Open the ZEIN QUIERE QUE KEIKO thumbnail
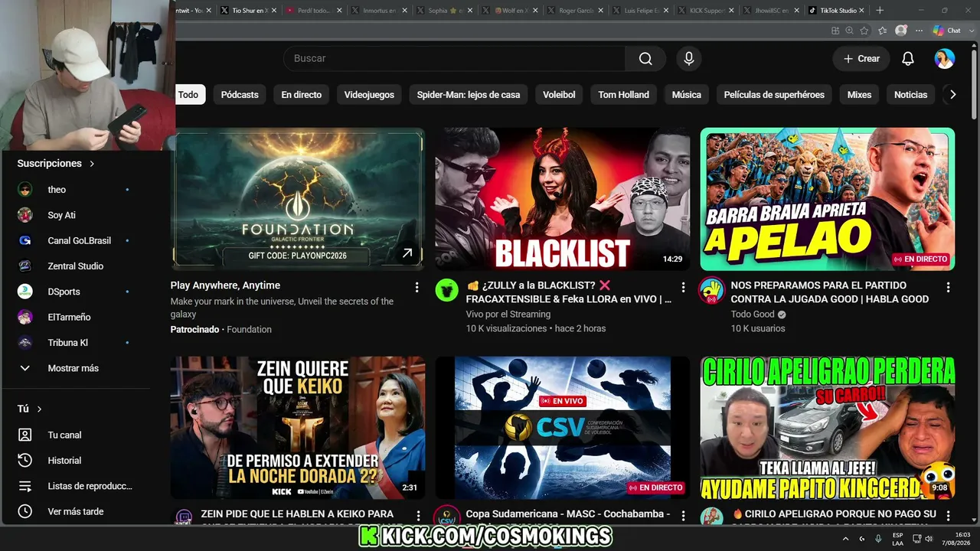Screen dimensions: 980x551 tap(298, 428)
